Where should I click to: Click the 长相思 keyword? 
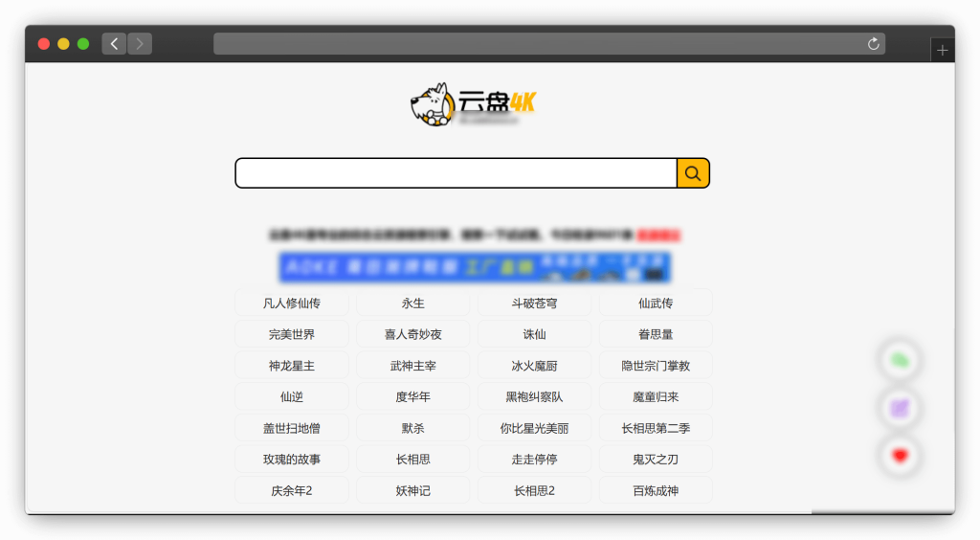coord(413,460)
